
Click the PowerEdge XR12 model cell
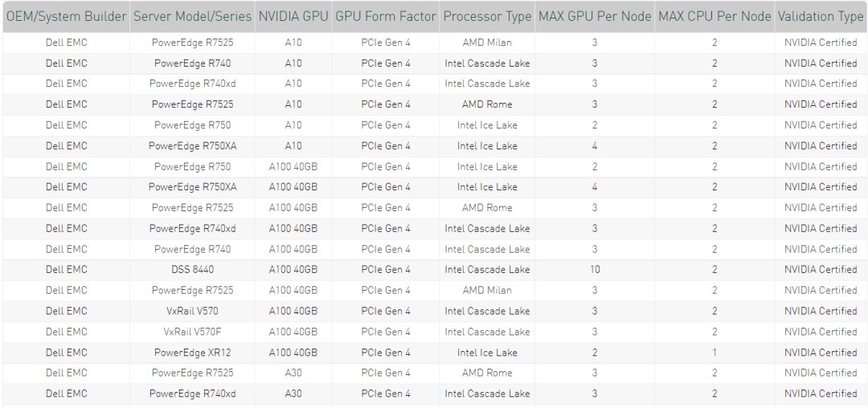pyautogui.click(x=192, y=353)
